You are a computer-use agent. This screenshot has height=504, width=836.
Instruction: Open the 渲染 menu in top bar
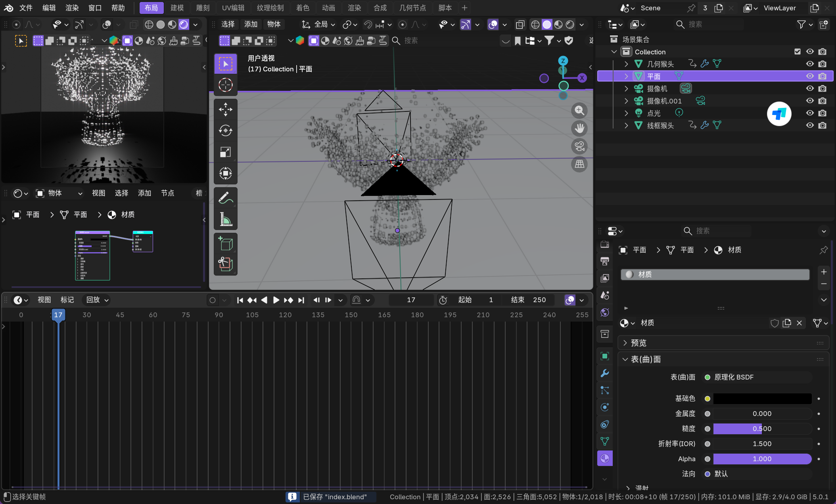point(72,8)
